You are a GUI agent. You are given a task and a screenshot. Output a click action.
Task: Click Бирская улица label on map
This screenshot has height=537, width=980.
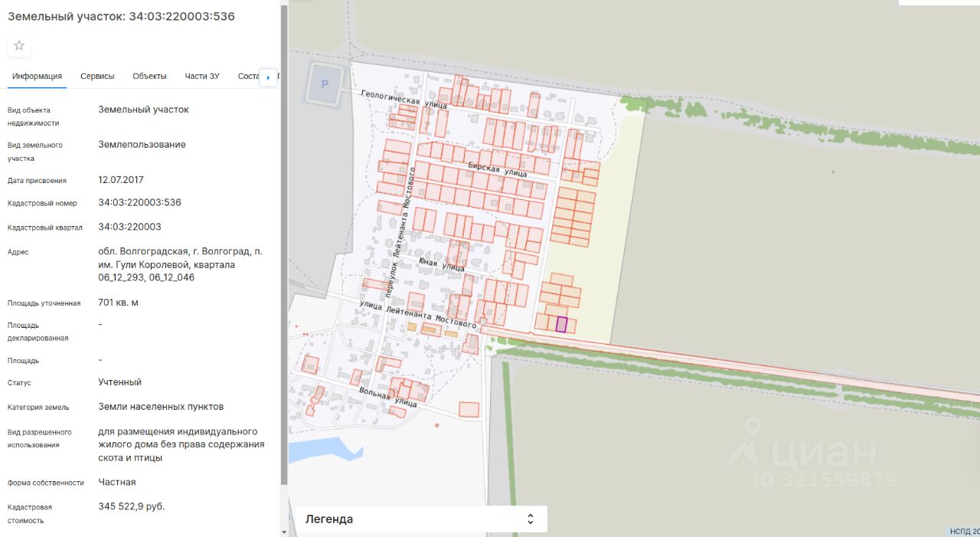click(x=496, y=169)
